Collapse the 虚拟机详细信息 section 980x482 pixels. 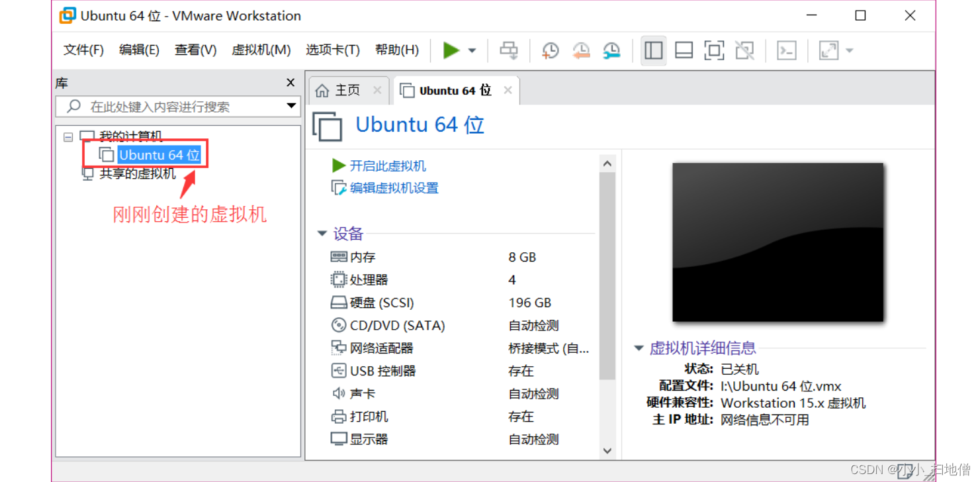tap(639, 348)
